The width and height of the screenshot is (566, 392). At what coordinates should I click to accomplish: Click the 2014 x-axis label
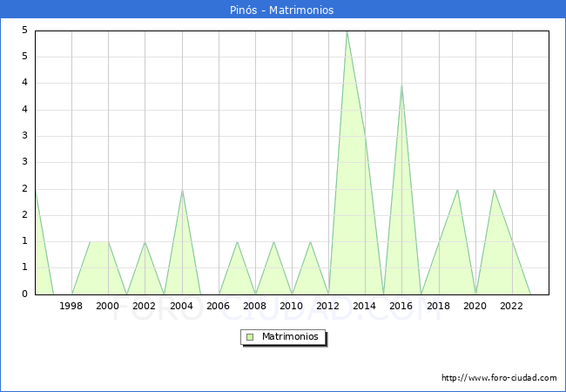(364, 306)
